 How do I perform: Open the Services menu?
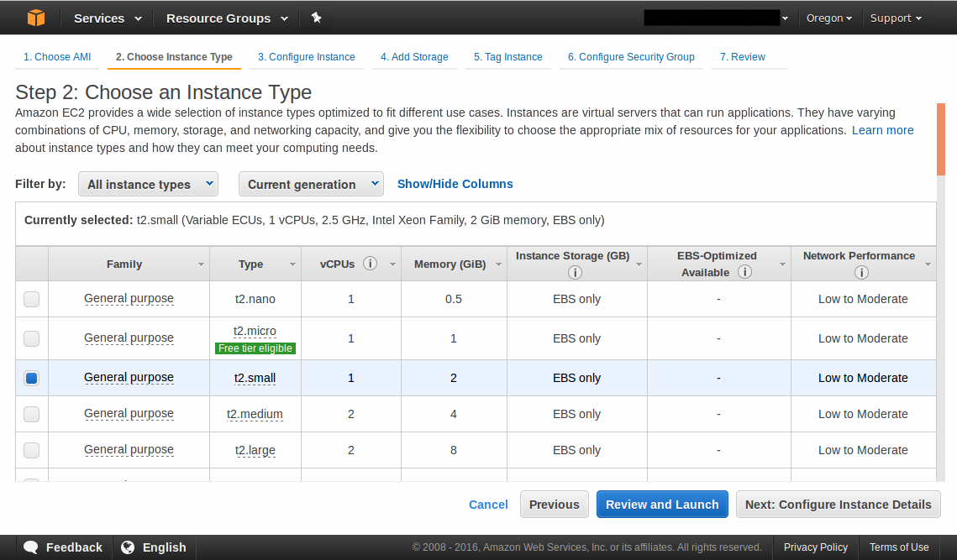(x=108, y=18)
